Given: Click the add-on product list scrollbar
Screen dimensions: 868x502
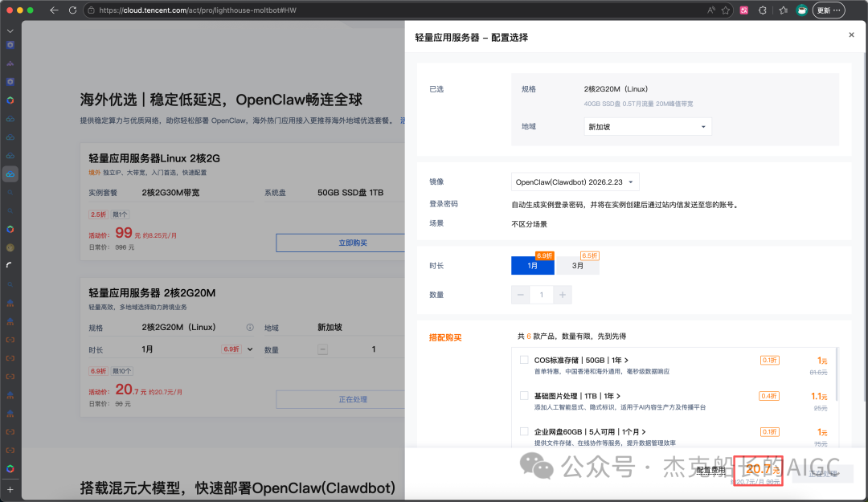Looking at the screenshot, I should coord(836,374).
